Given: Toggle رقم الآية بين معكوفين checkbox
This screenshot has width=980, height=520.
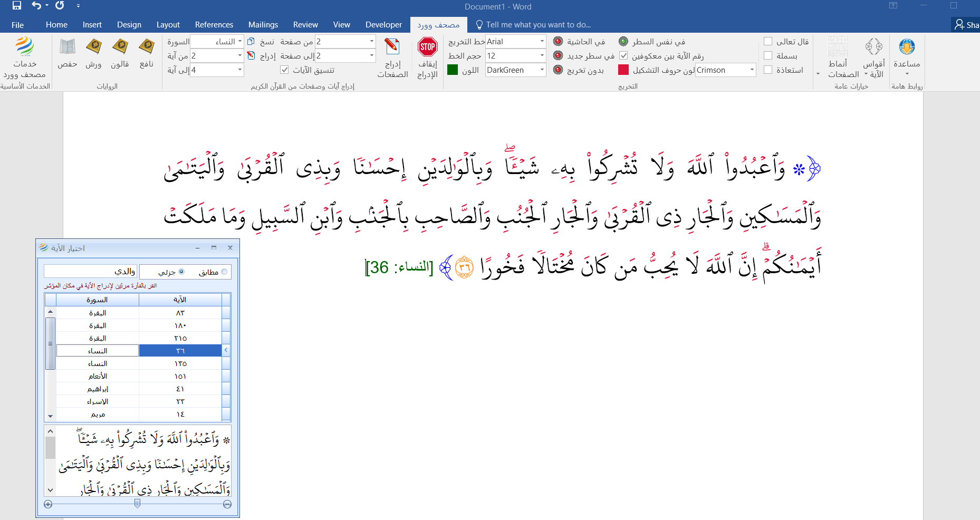Looking at the screenshot, I should point(623,55).
